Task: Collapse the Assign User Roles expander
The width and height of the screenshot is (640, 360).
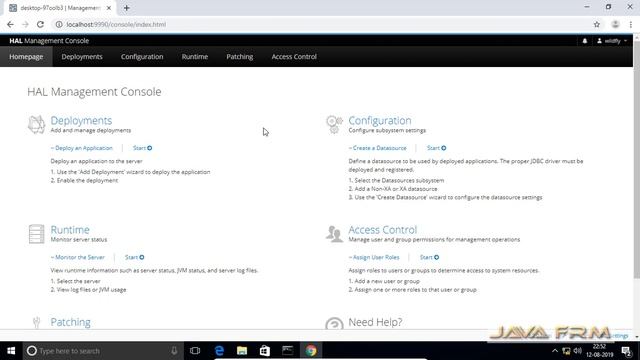Action: 374,257
